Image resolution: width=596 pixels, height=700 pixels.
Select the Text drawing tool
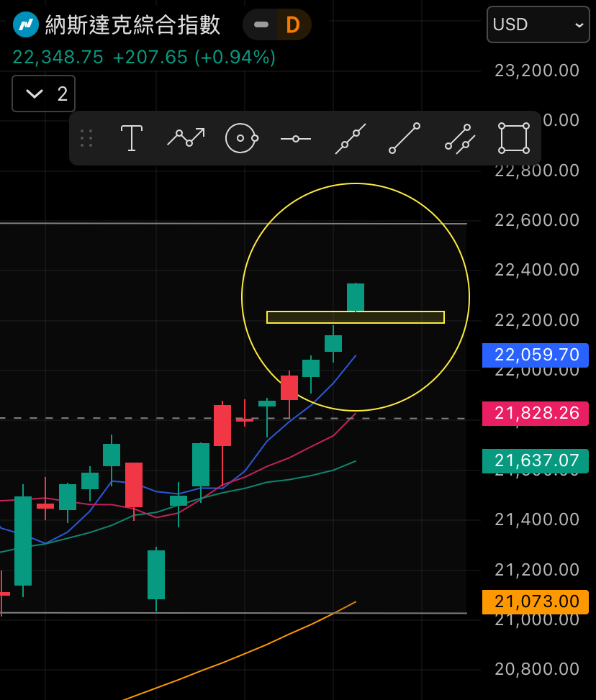click(132, 138)
